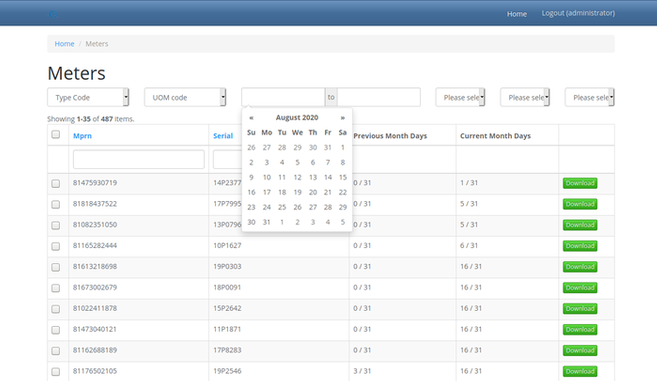The width and height of the screenshot is (657, 381).
Task: Download data for meter 81473040121
Action: click(x=580, y=330)
